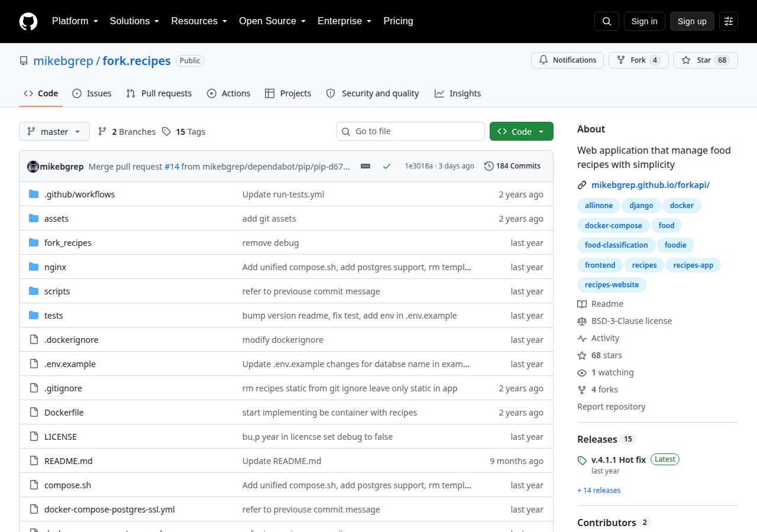The width and height of the screenshot is (757, 532).
Task: Click the .github/workflows folder icon
Action: [34, 194]
